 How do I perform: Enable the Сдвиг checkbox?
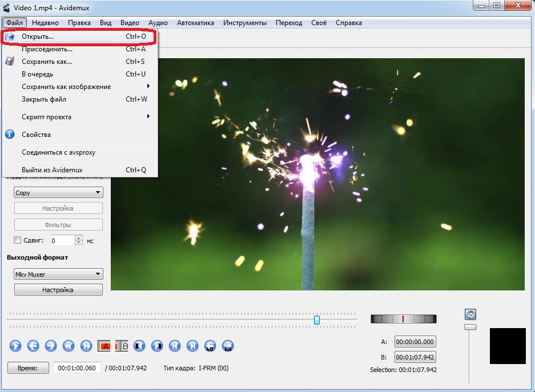(18, 240)
